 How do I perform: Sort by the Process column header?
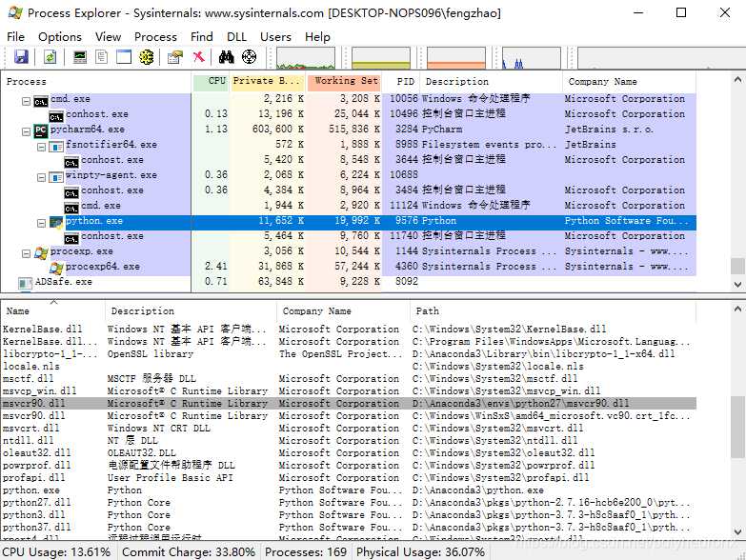pos(96,81)
